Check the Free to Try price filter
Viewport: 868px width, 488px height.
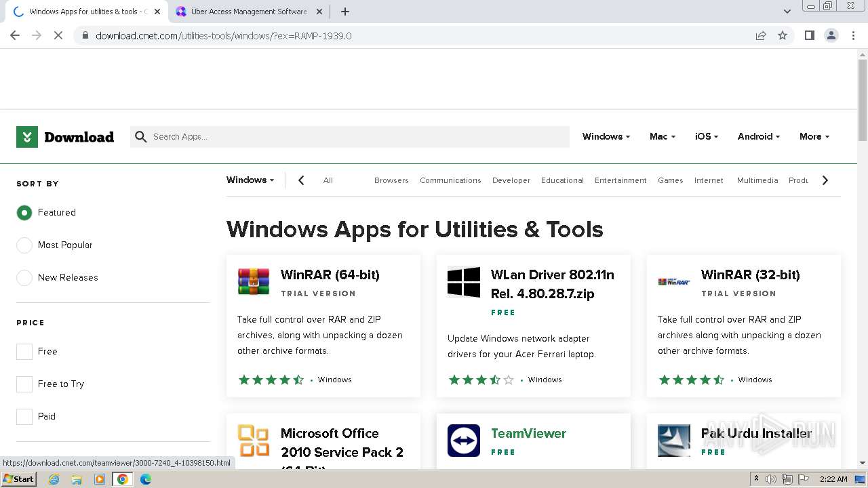pos(24,384)
